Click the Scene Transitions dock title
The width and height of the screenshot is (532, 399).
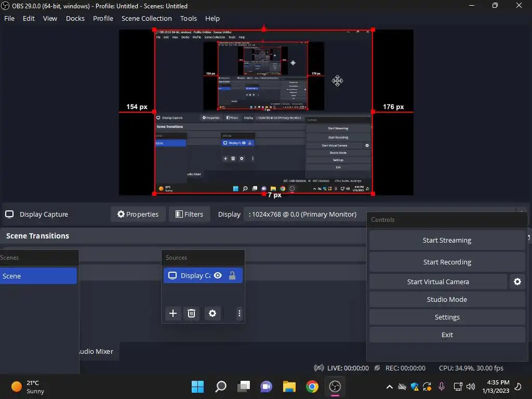coord(37,236)
